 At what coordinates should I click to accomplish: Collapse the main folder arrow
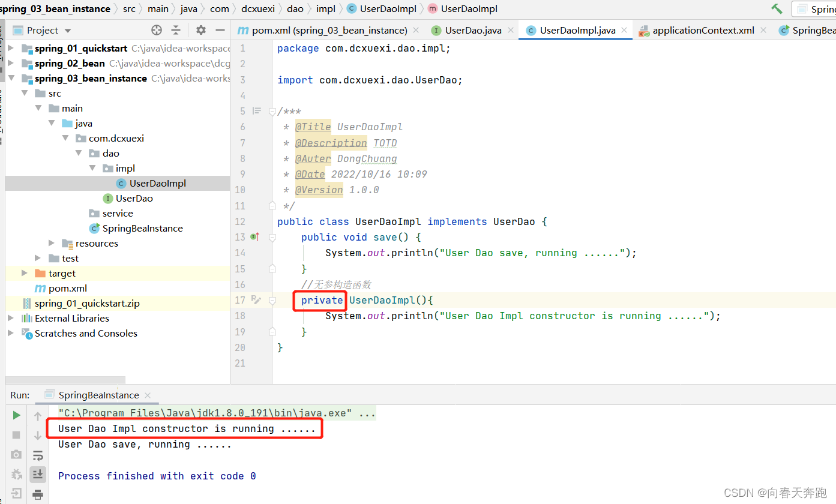click(x=38, y=109)
